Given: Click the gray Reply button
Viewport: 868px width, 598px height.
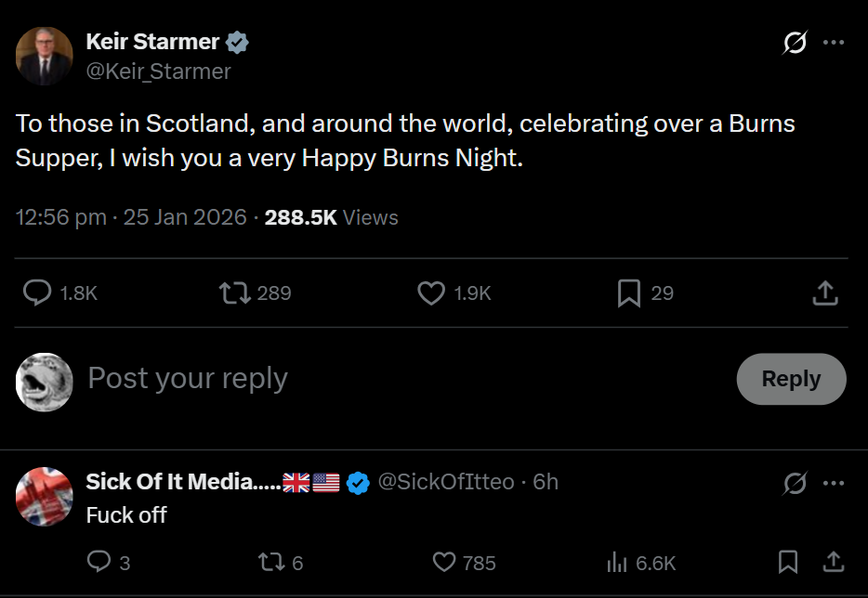Looking at the screenshot, I should pyautogui.click(x=791, y=379).
